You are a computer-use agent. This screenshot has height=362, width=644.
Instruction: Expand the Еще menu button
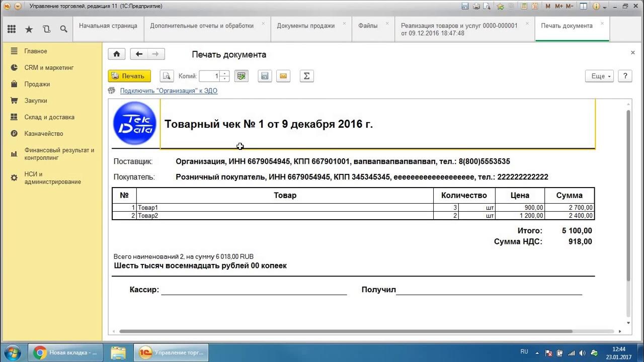coord(599,76)
